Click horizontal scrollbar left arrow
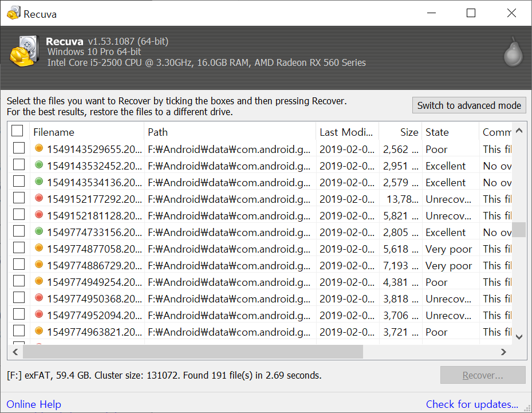 tap(15, 352)
